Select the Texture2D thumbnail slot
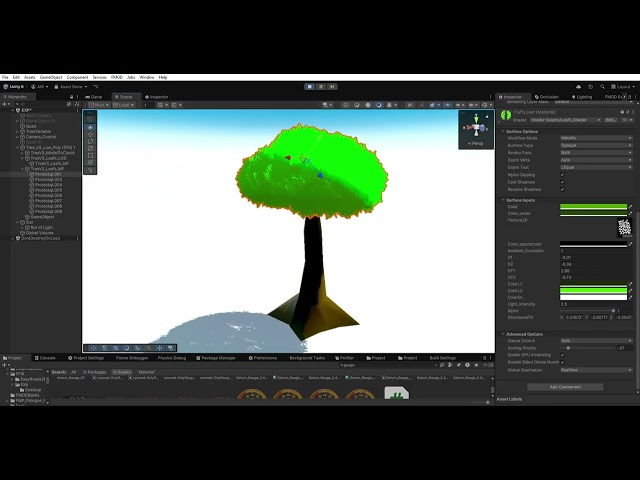The image size is (640, 480). pyautogui.click(x=624, y=228)
